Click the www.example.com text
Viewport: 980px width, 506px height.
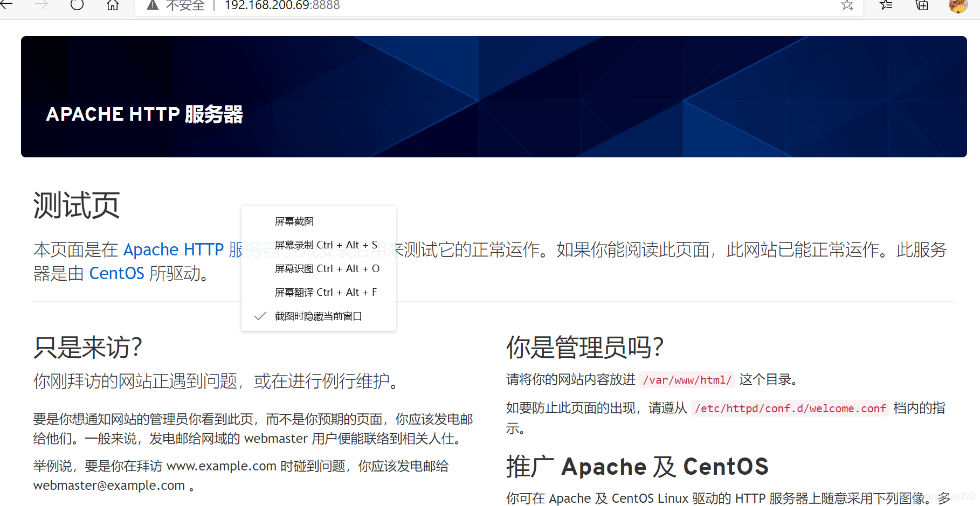click(222, 466)
